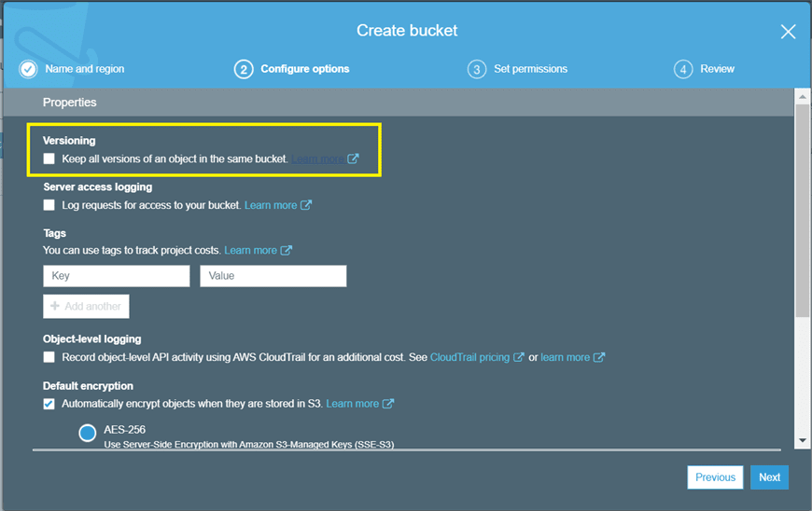The image size is (812, 511).
Task: Click the tag Key input field
Action: 117,276
